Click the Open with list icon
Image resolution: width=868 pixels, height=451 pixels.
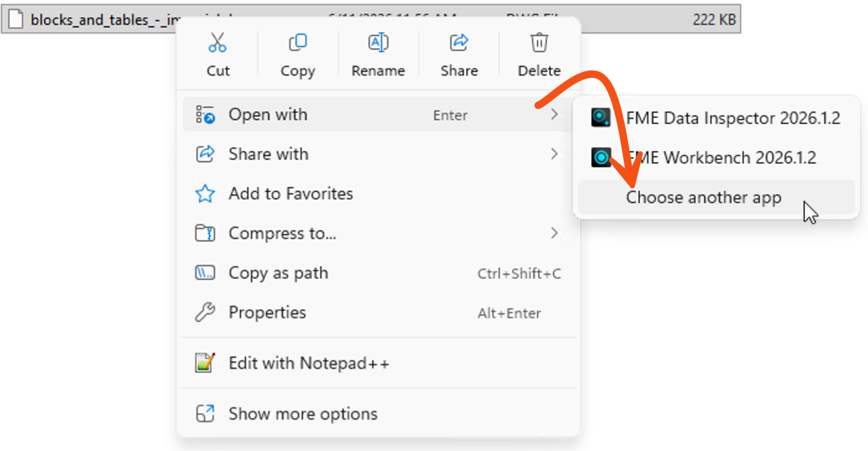click(205, 115)
